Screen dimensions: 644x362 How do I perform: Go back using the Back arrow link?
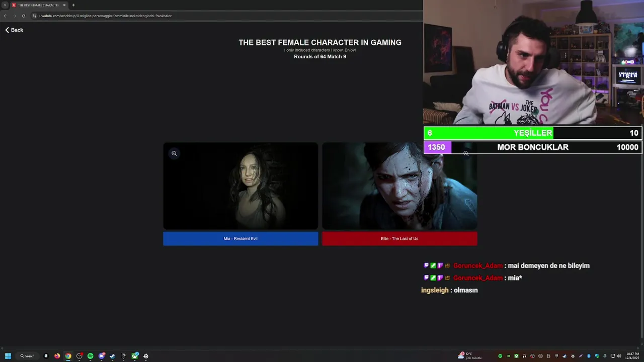tap(14, 30)
